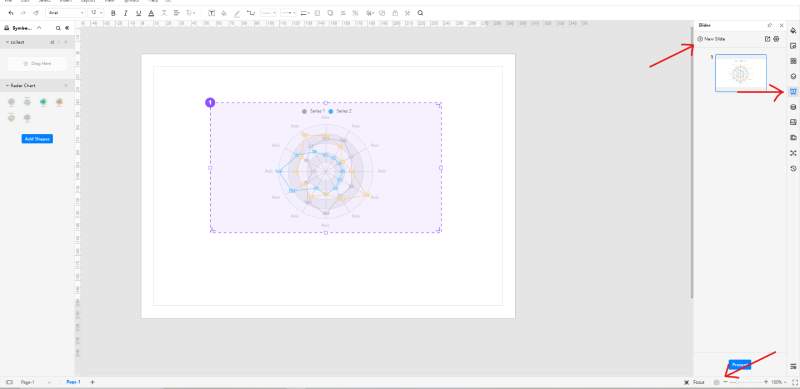800x389 pixels.
Task: Click New Slide in the Slides panel
Action: [x=711, y=39]
